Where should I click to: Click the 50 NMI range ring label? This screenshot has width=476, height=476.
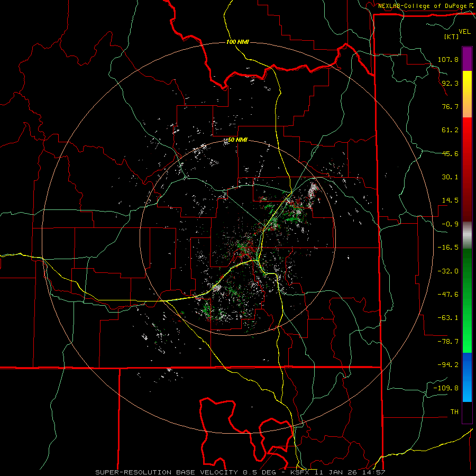237,140
